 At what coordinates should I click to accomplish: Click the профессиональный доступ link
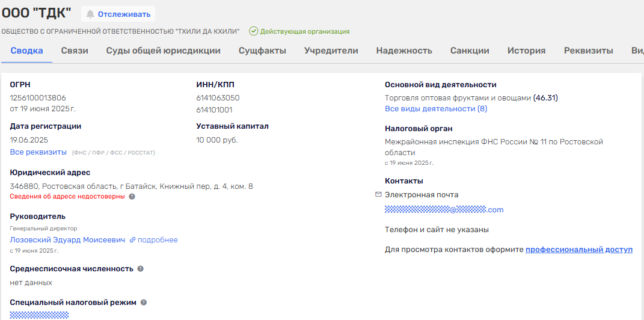[x=578, y=249]
